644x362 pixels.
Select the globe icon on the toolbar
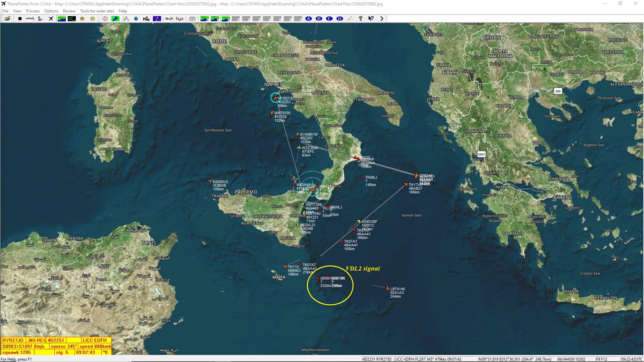136,19
